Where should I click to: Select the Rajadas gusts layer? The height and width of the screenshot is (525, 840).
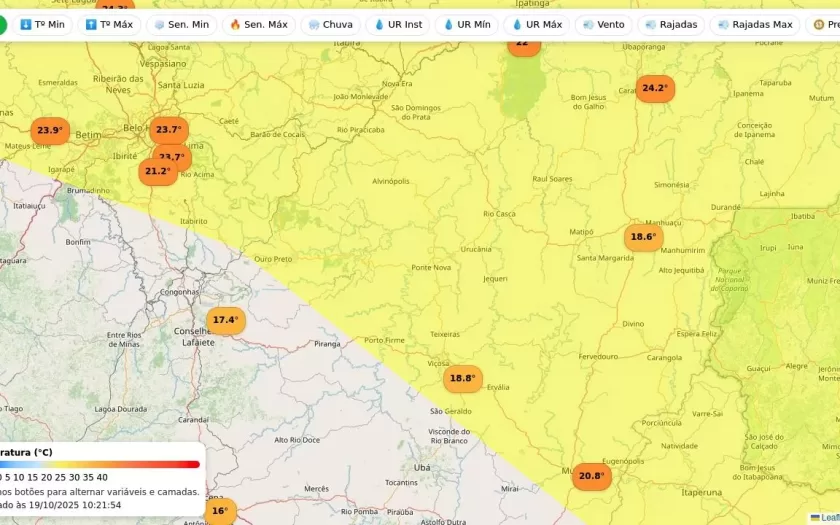click(671, 24)
